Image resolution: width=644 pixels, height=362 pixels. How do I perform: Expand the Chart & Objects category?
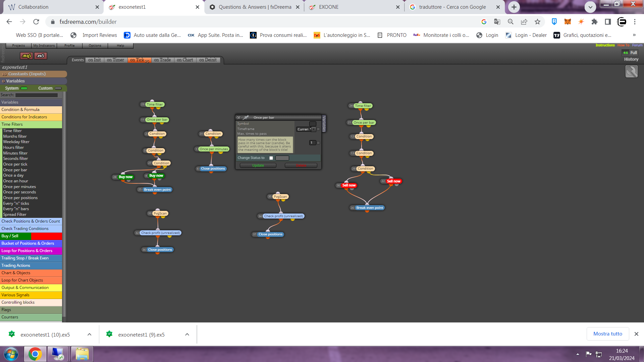tap(31, 273)
